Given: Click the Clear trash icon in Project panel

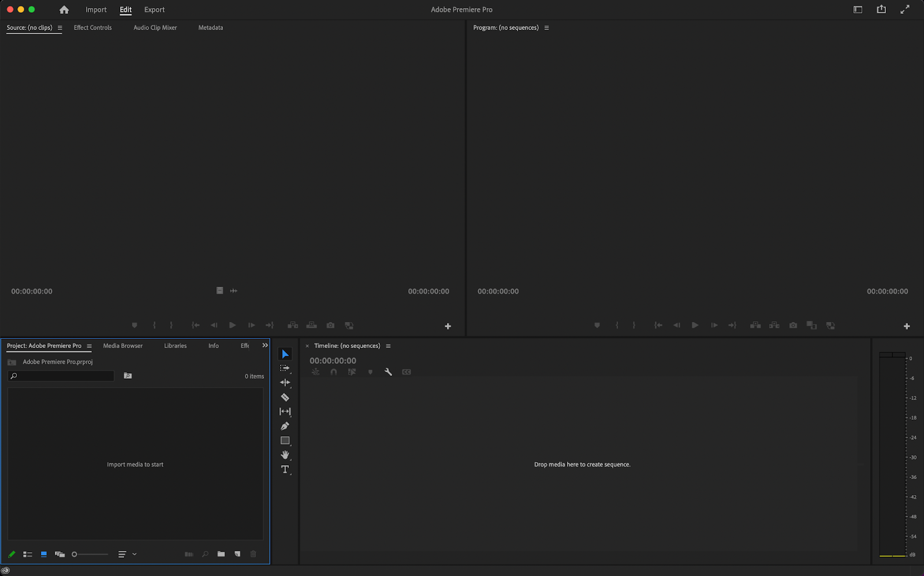Looking at the screenshot, I should 253,554.
